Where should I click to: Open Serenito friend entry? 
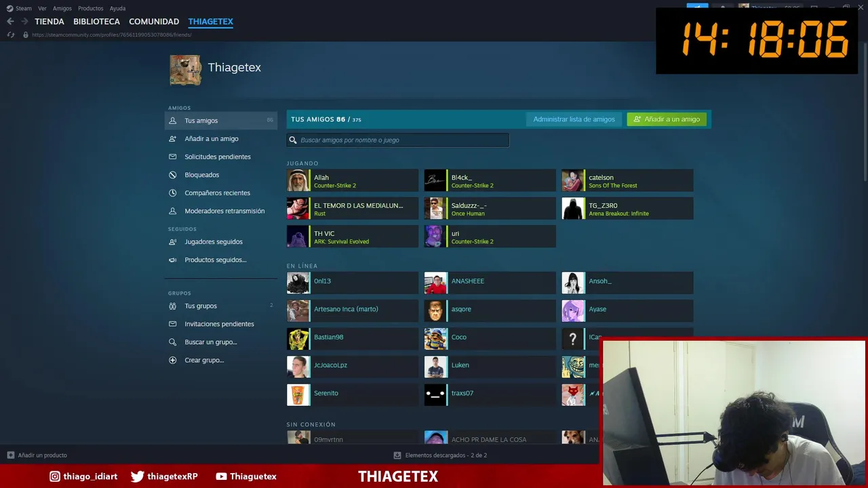click(352, 395)
